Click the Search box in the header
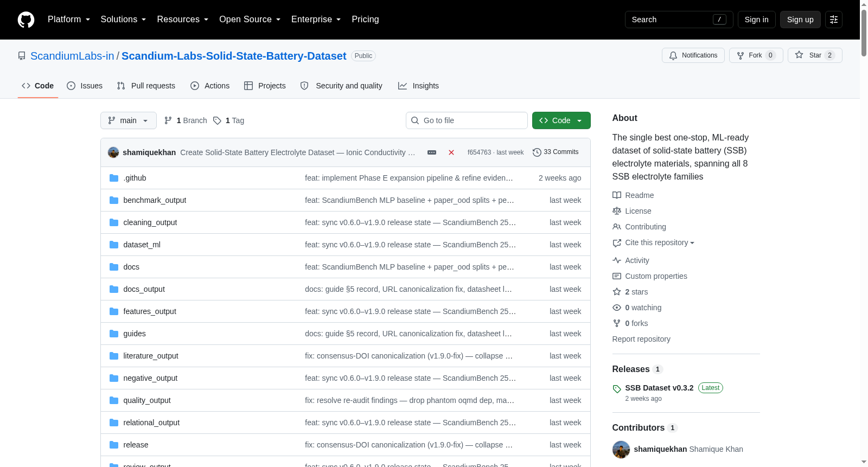Viewport: 868px width, 467px height. (679, 20)
